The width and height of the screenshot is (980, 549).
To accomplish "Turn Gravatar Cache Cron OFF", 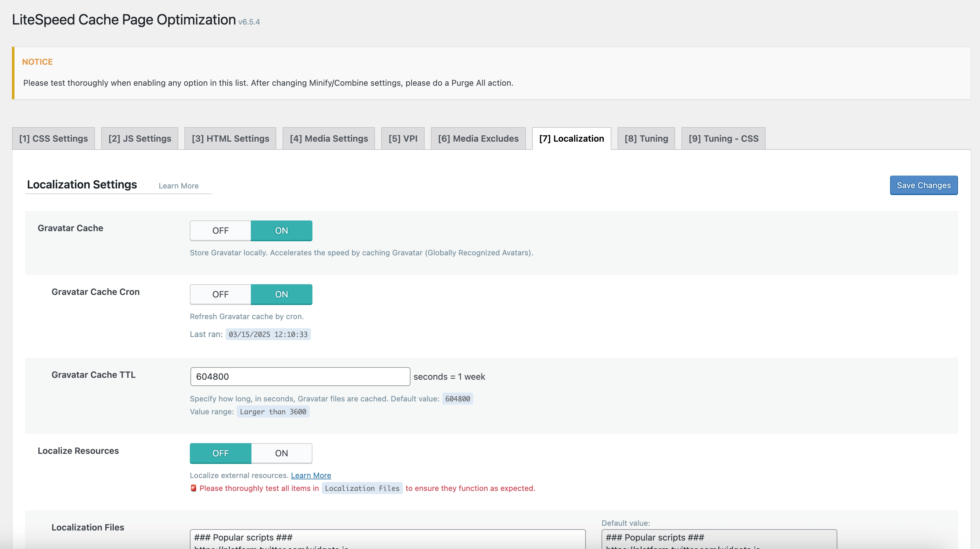I will pyautogui.click(x=220, y=295).
